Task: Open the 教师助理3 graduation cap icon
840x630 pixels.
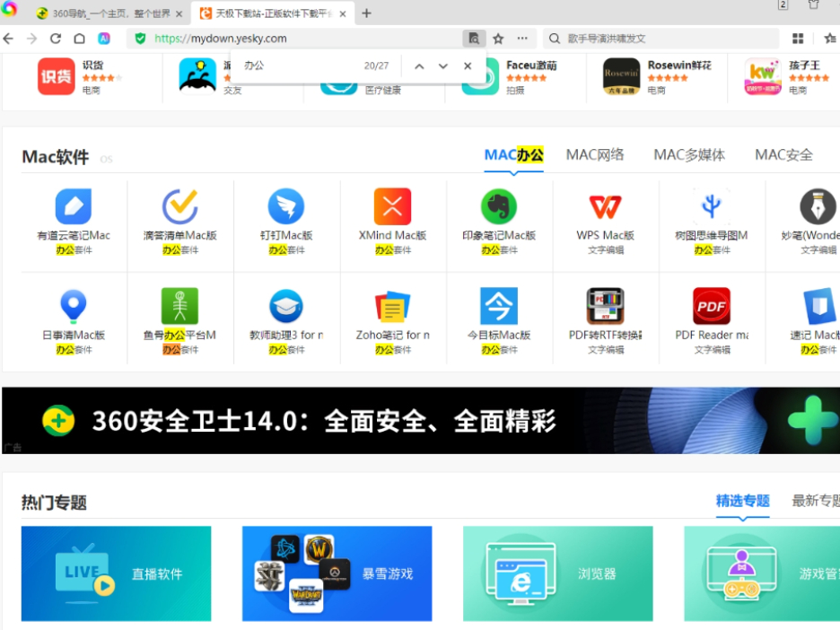Action: click(x=286, y=306)
